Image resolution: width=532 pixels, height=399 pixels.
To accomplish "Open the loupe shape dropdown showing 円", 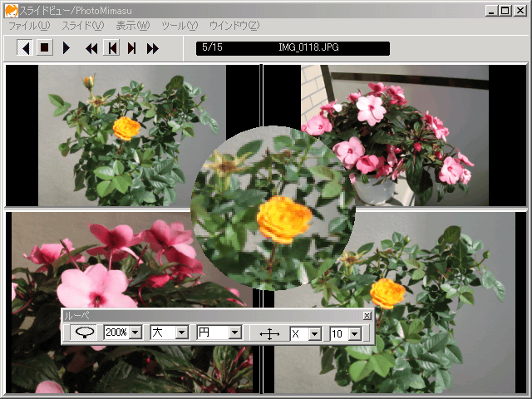I will click(x=234, y=332).
